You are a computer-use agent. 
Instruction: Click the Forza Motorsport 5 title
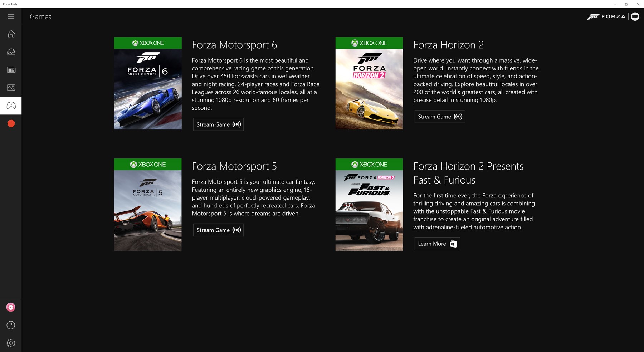(x=234, y=166)
